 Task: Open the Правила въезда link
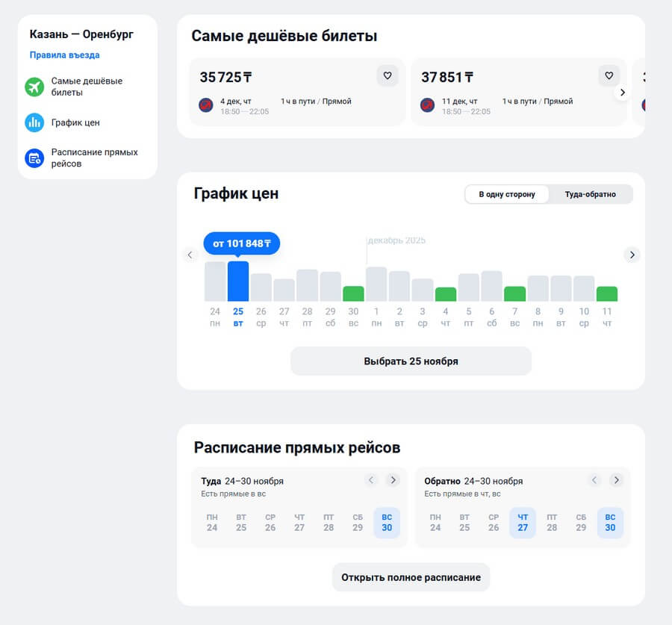(x=65, y=55)
